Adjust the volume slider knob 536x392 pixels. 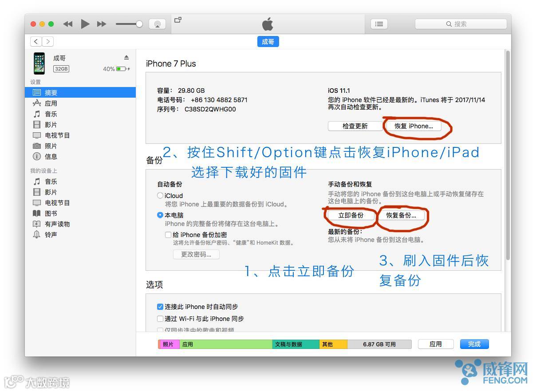(139, 24)
